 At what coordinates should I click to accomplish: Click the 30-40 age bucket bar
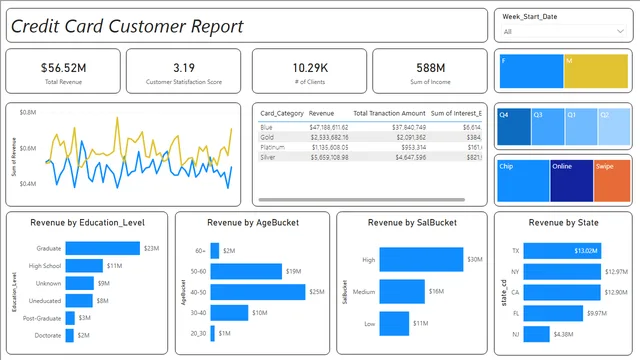pyautogui.click(x=229, y=313)
